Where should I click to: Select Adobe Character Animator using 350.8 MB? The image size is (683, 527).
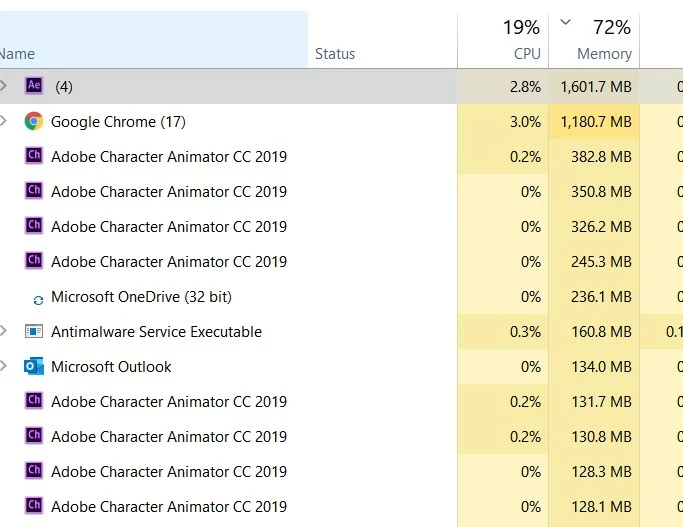pyautogui.click(x=342, y=192)
